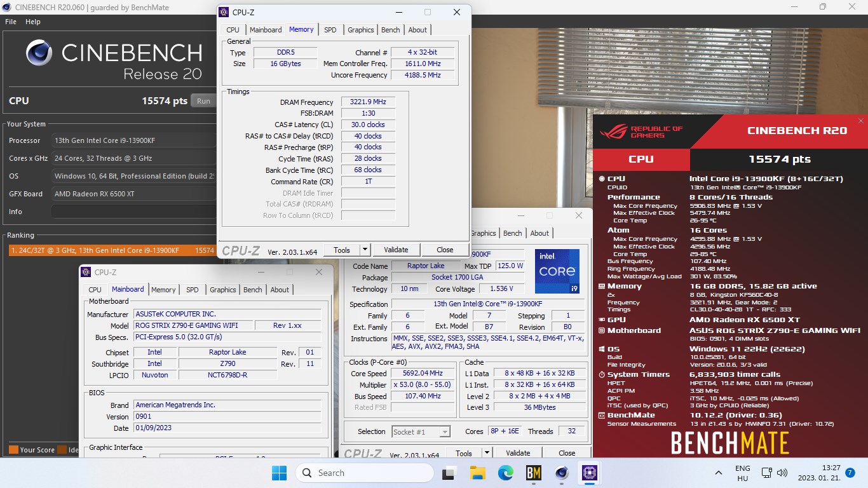Click the BIOS date 01/09/2023 field
The height and width of the screenshot is (488, 868).
coord(227,428)
